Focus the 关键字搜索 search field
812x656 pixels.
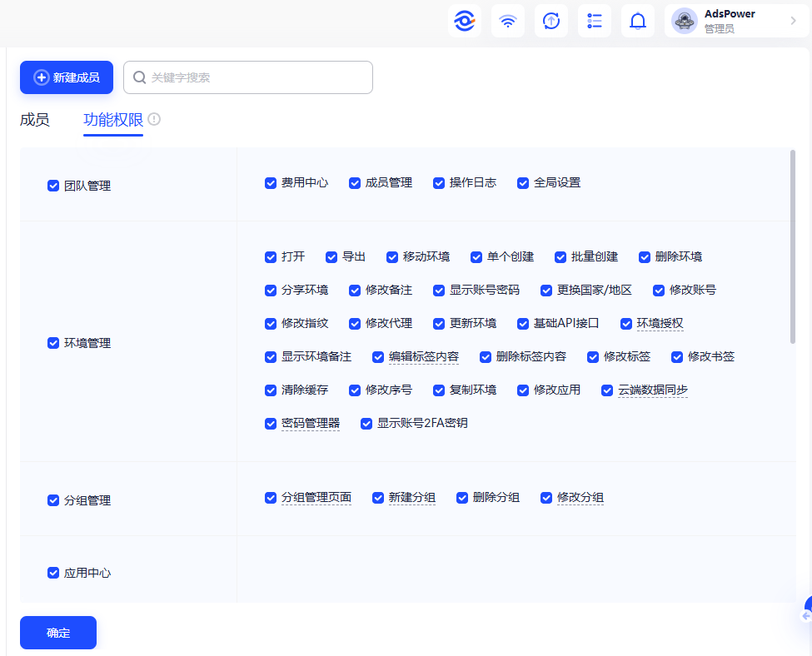pos(248,77)
